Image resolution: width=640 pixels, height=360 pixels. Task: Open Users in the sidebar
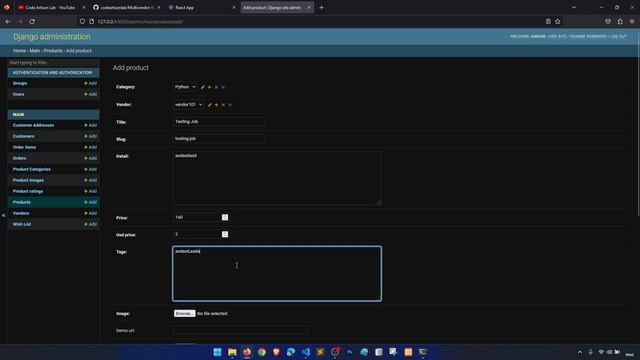click(x=18, y=94)
